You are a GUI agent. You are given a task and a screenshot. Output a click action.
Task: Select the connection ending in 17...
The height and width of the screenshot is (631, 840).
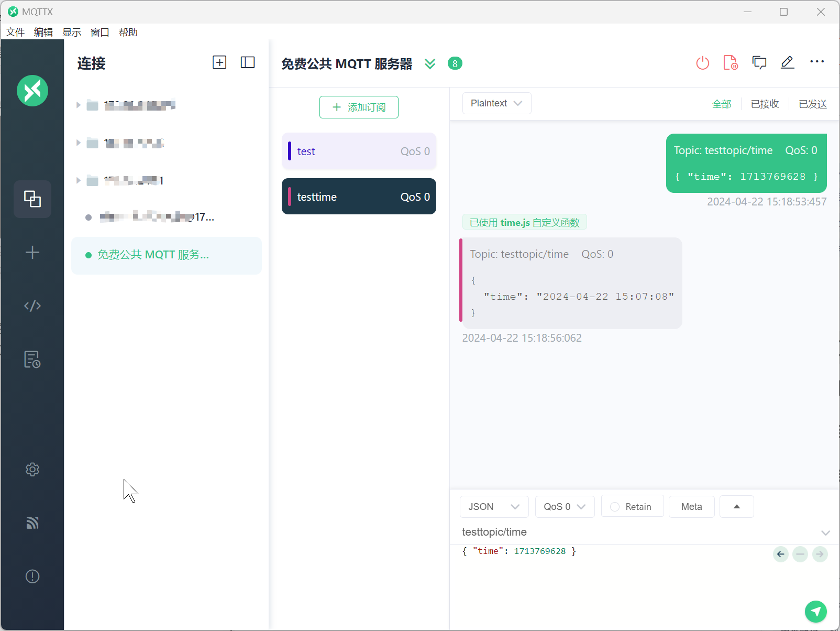167,217
